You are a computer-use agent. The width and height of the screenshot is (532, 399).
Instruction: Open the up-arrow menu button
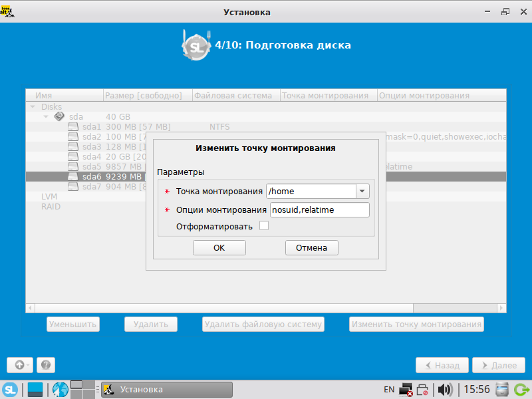(20, 365)
